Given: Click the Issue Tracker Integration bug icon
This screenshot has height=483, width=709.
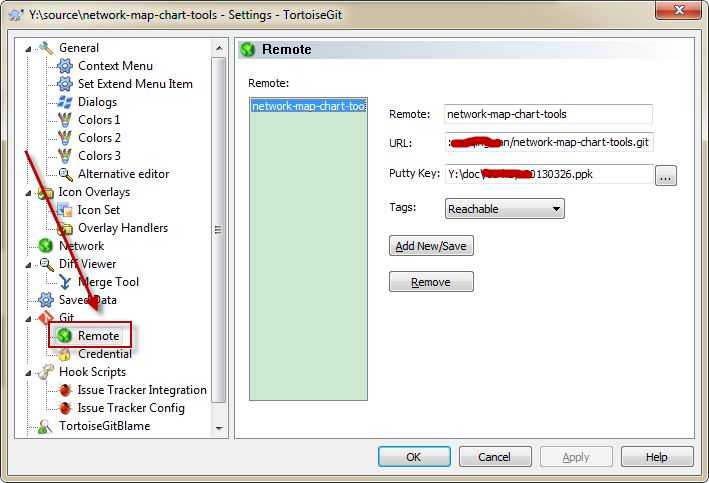Looking at the screenshot, I should (x=65, y=390).
